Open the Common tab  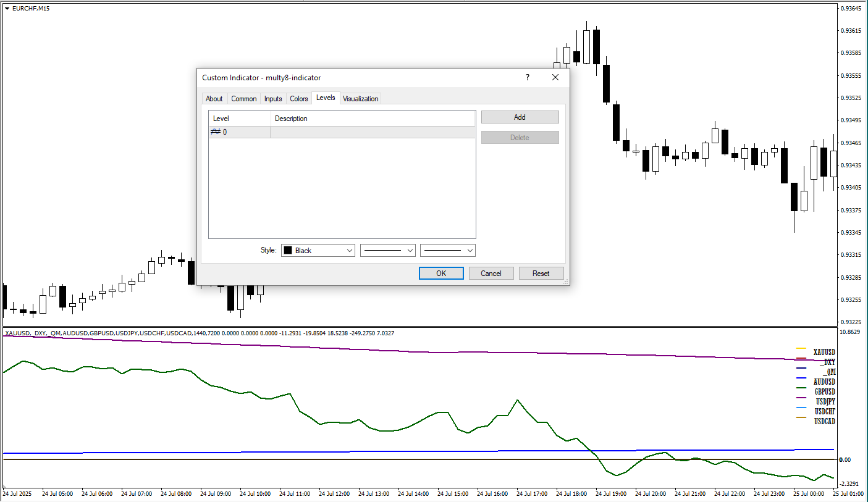[x=243, y=99]
